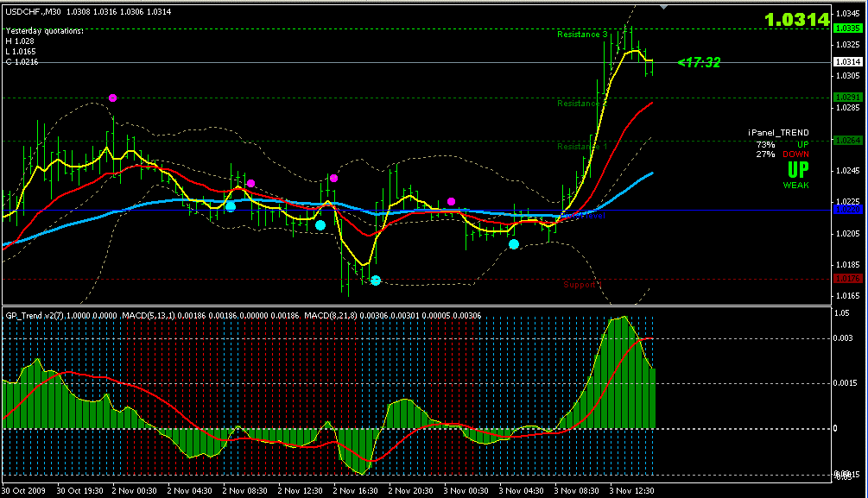This screenshot has height=498, width=868.
Task: Select the 'H 1.028' yesterday high value
Action: (x=20, y=41)
